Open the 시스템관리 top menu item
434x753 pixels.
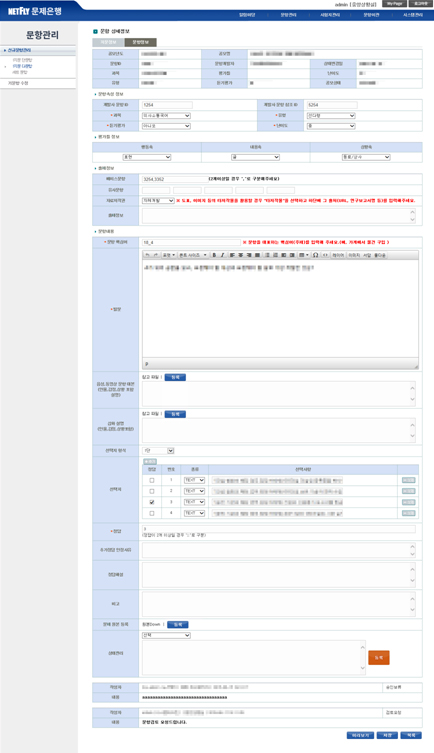412,15
